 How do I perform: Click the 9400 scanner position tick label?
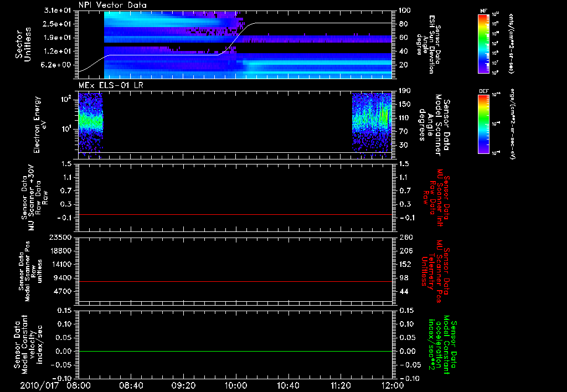tap(62, 278)
